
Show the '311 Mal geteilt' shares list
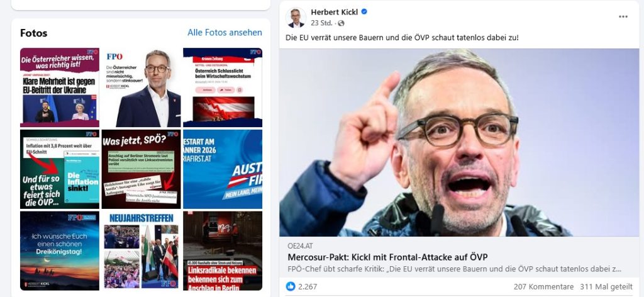click(x=606, y=287)
